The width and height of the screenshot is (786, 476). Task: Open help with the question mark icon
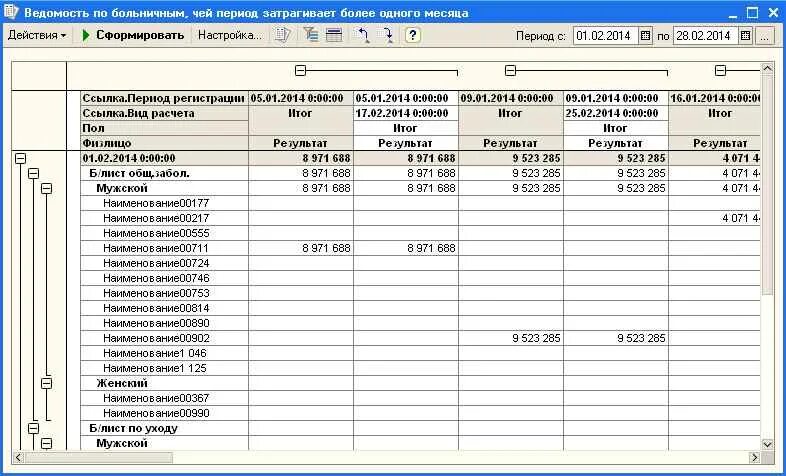[x=413, y=35]
